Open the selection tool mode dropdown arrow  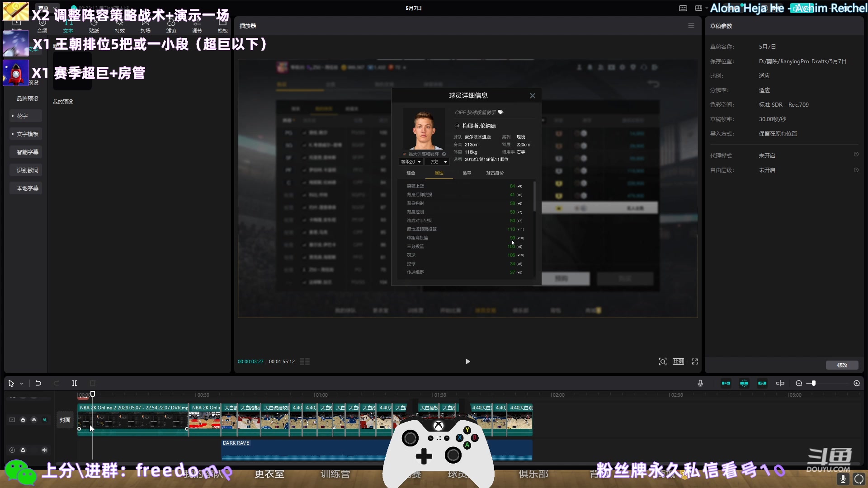point(21,384)
